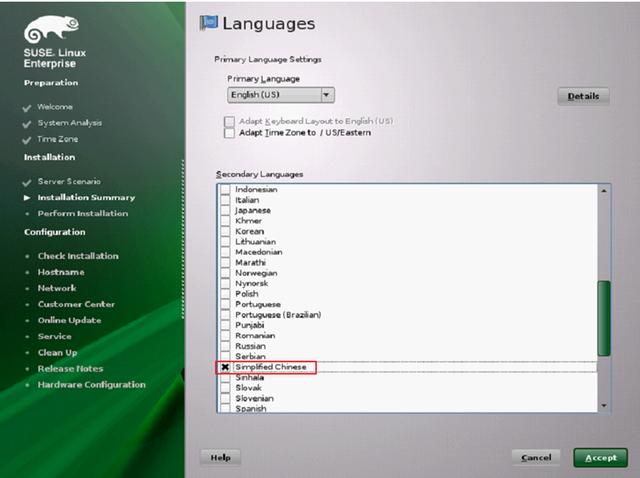Click the Help button

coord(220,458)
